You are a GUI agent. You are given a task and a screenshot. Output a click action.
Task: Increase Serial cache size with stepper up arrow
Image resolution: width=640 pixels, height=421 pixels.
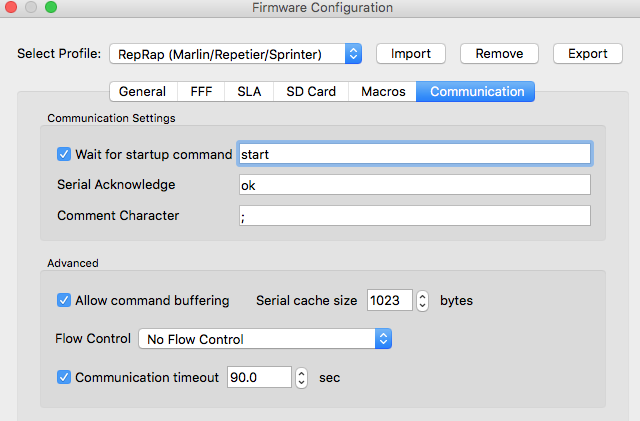(x=422, y=296)
